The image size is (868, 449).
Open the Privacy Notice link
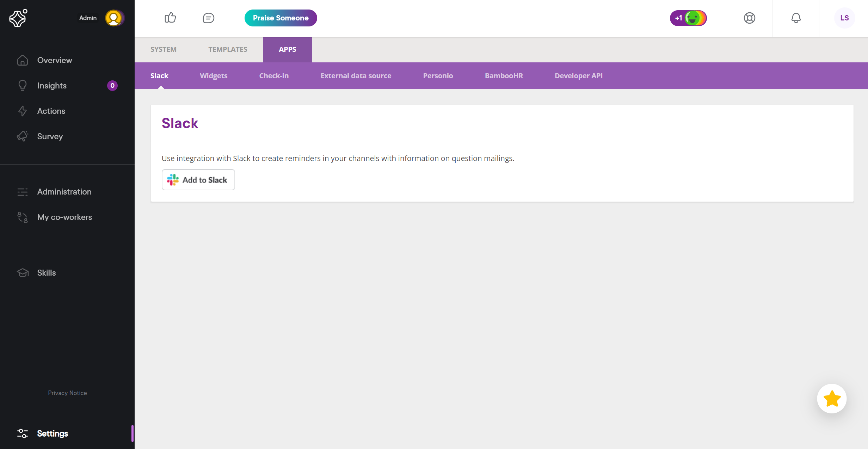pyautogui.click(x=67, y=393)
